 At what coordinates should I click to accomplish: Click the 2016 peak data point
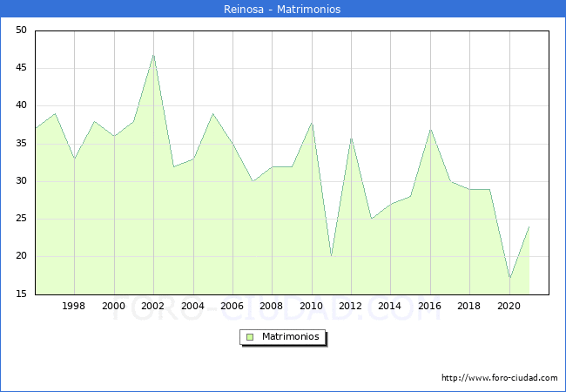430,129
